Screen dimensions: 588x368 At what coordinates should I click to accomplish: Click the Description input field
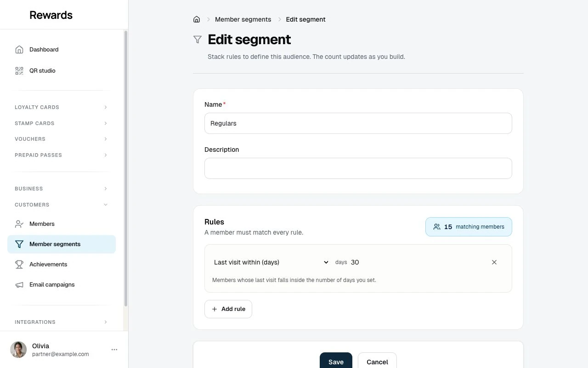(x=358, y=168)
